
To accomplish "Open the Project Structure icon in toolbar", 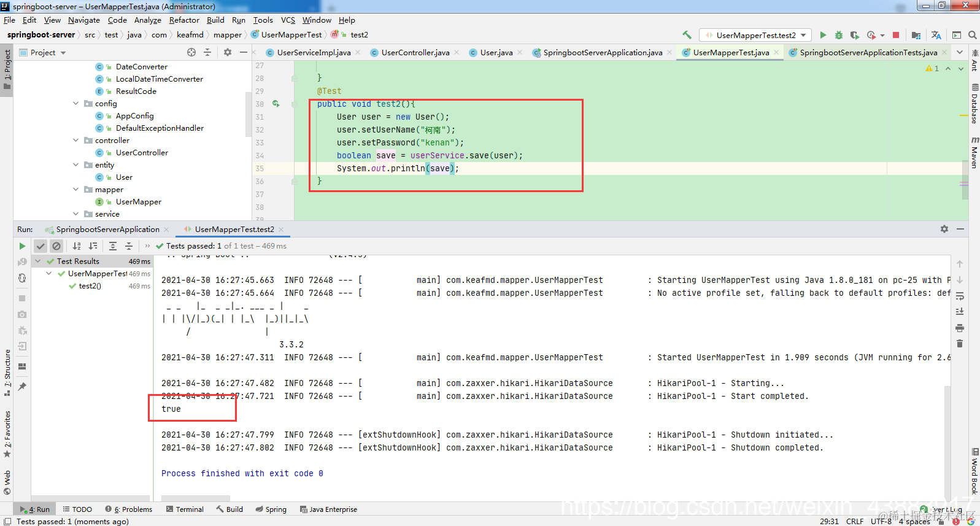I will pyautogui.click(x=916, y=35).
